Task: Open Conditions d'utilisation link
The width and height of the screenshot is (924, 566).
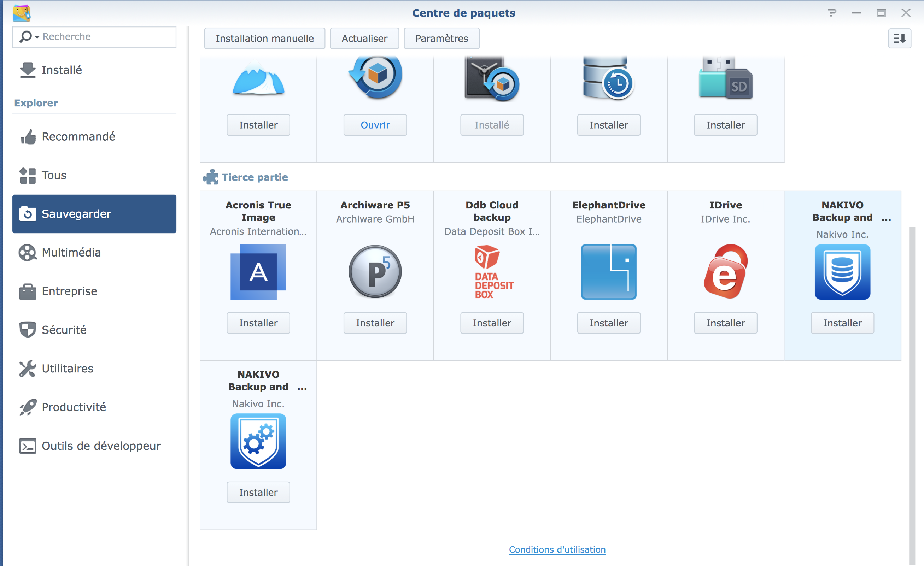Action: tap(557, 549)
